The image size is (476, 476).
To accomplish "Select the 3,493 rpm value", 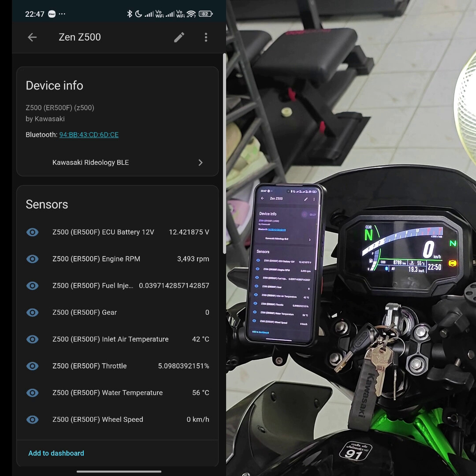I will coord(193,259).
